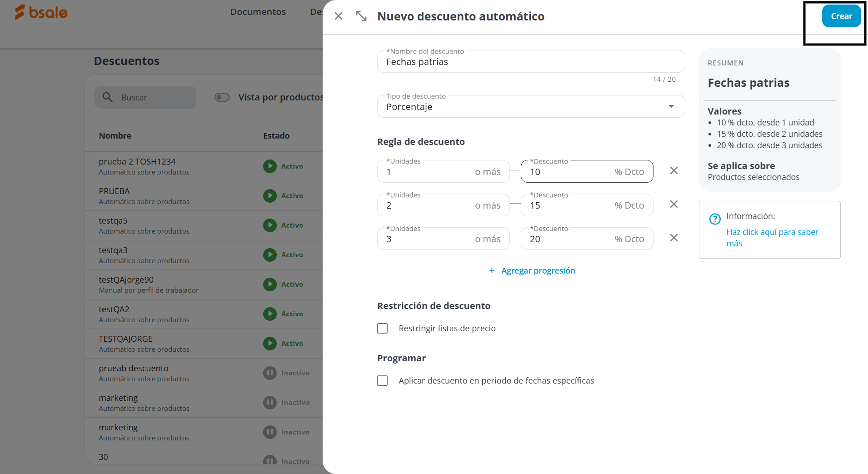The width and height of the screenshot is (868, 474).
Task: Sort by the Estado column header
Action: 276,135
